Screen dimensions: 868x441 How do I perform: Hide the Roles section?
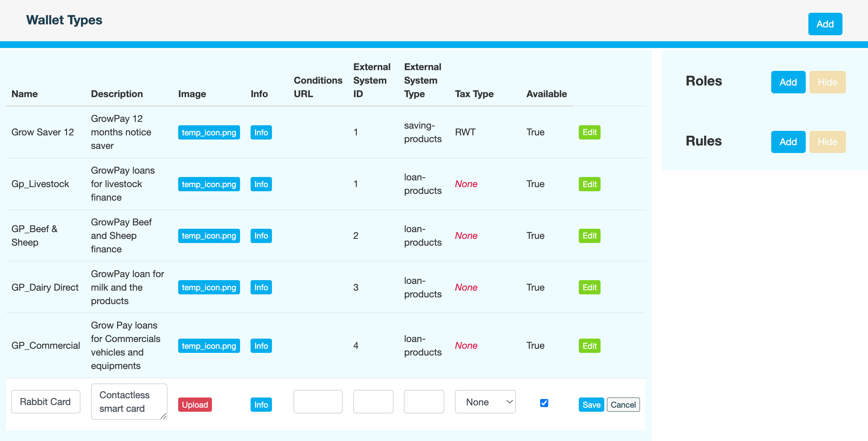tap(827, 82)
